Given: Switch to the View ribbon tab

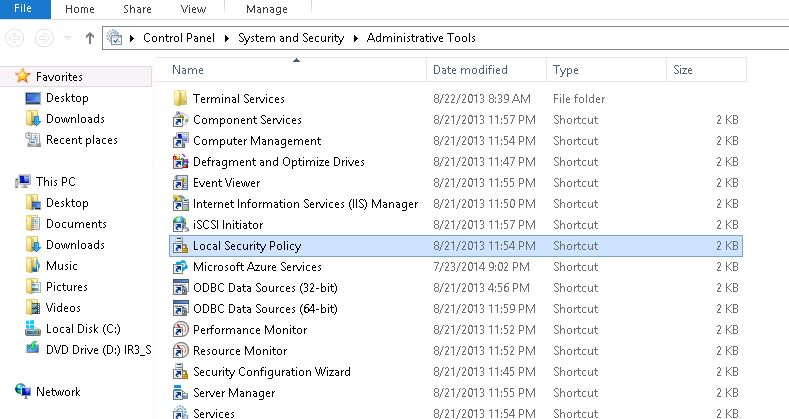Looking at the screenshot, I should pyautogui.click(x=193, y=9).
